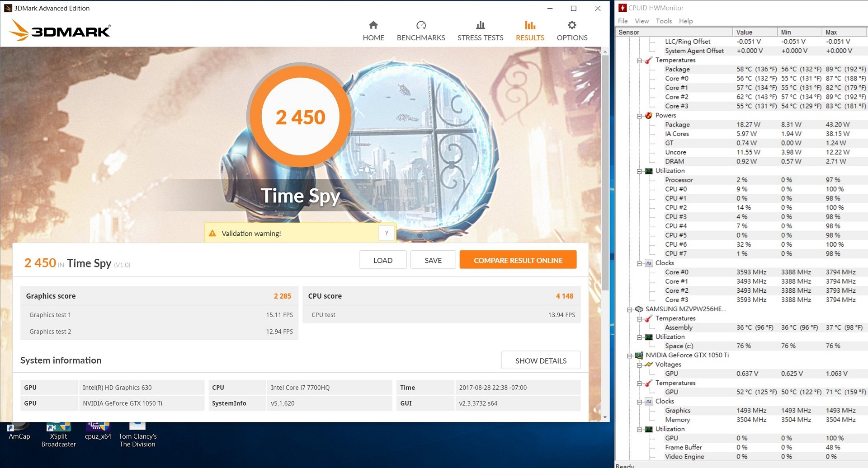Click the Value column header
The height and width of the screenshot is (468, 868).
[755, 32]
